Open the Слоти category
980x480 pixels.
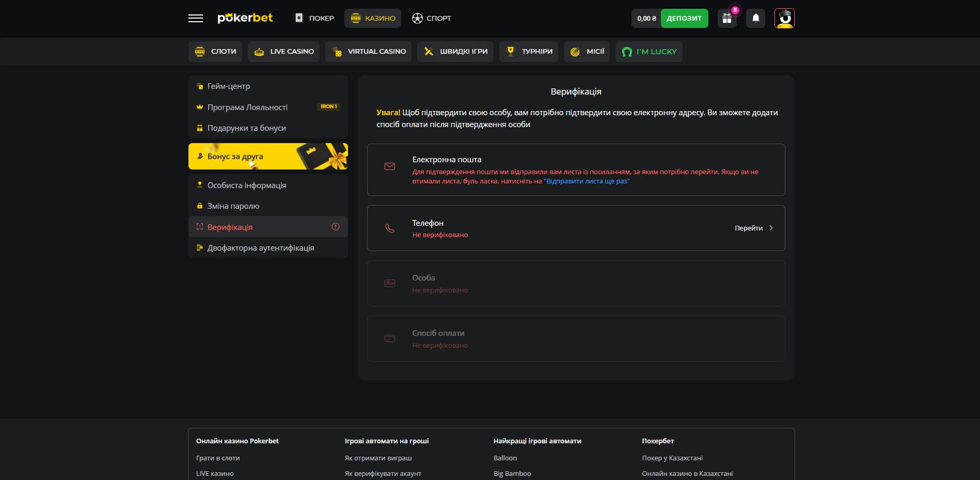click(215, 52)
